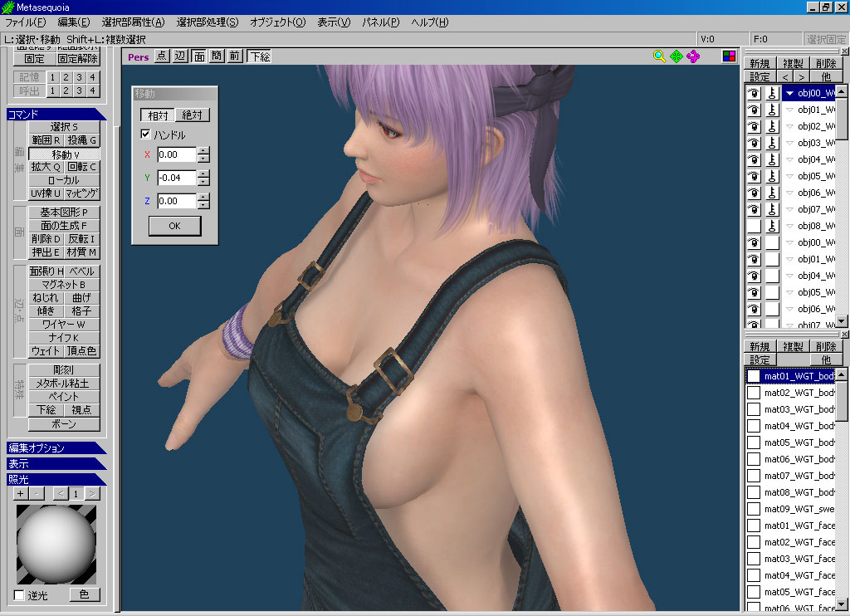Open the Object (オブジェクト) menu
This screenshot has height=616, width=850.
pyautogui.click(x=277, y=22)
